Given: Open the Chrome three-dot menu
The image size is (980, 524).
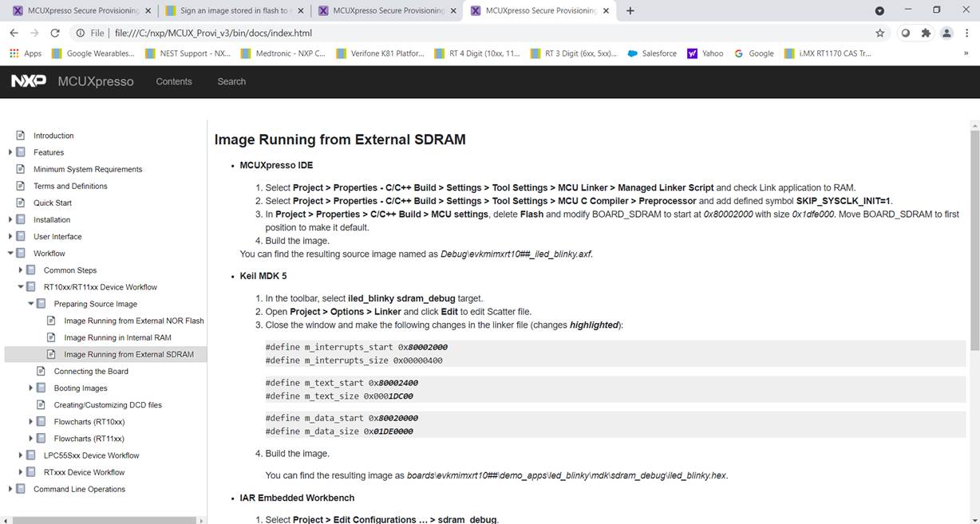Looking at the screenshot, I should tap(968, 33).
